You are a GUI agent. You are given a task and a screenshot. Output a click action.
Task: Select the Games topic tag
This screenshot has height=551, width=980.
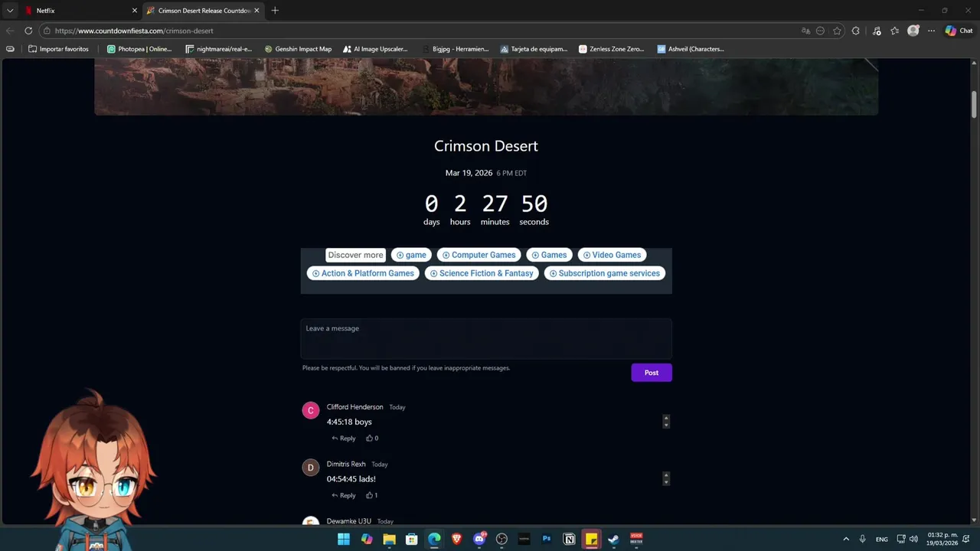[x=549, y=255]
